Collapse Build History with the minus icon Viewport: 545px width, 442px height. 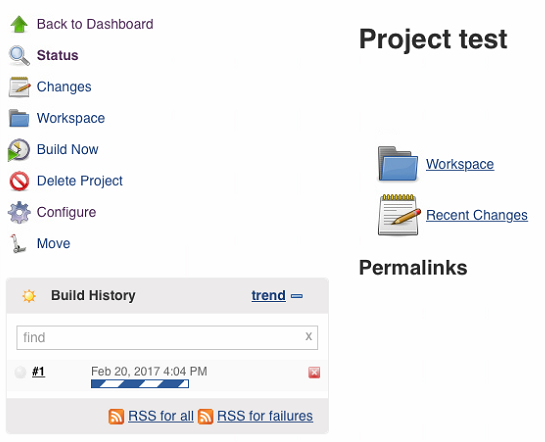click(296, 296)
